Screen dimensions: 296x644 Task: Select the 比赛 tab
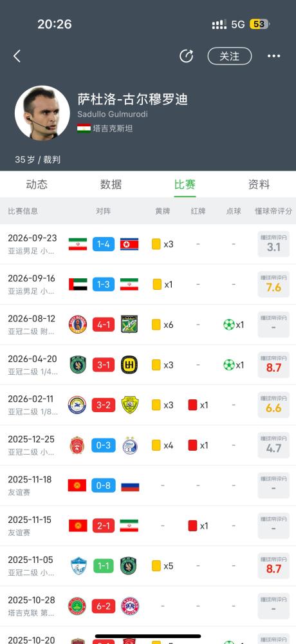coord(185,184)
